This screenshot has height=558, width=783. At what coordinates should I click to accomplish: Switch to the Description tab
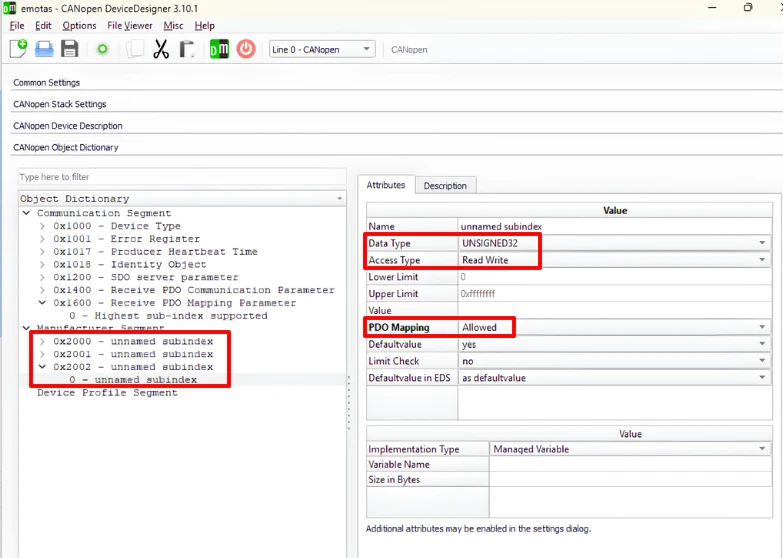(445, 185)
